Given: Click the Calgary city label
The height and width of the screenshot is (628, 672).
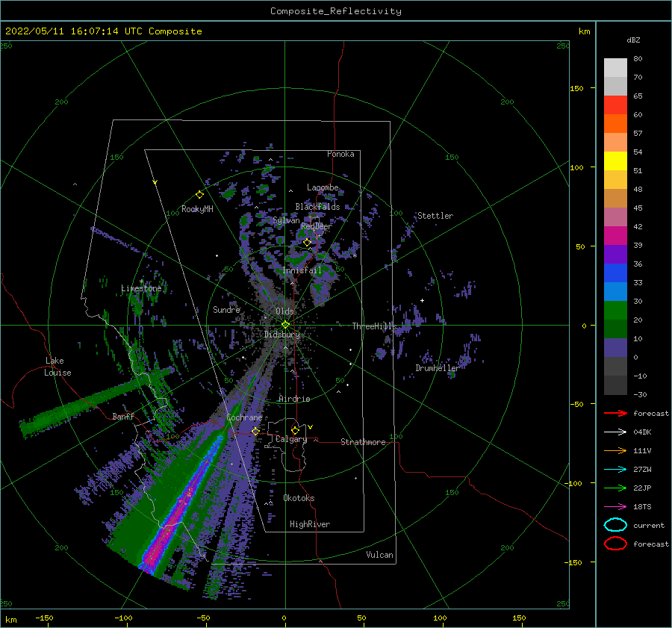Looking at the screenshot, I should [291, 439].
